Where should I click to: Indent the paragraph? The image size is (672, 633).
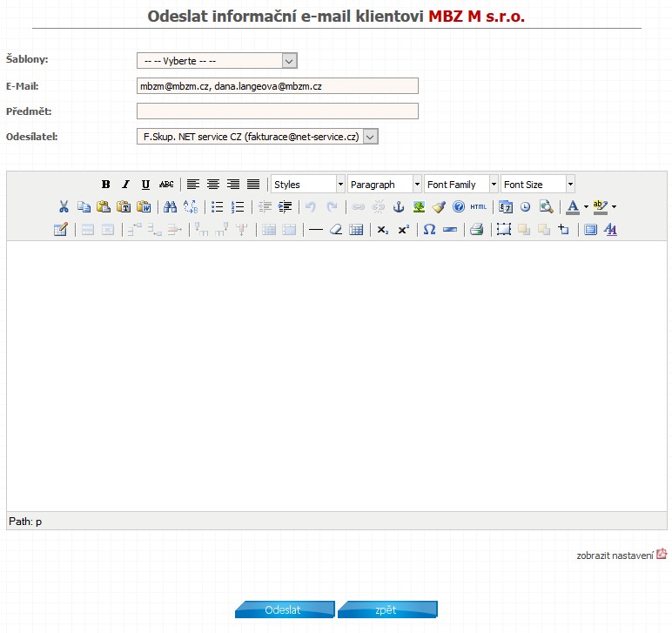tap(285, 207)
